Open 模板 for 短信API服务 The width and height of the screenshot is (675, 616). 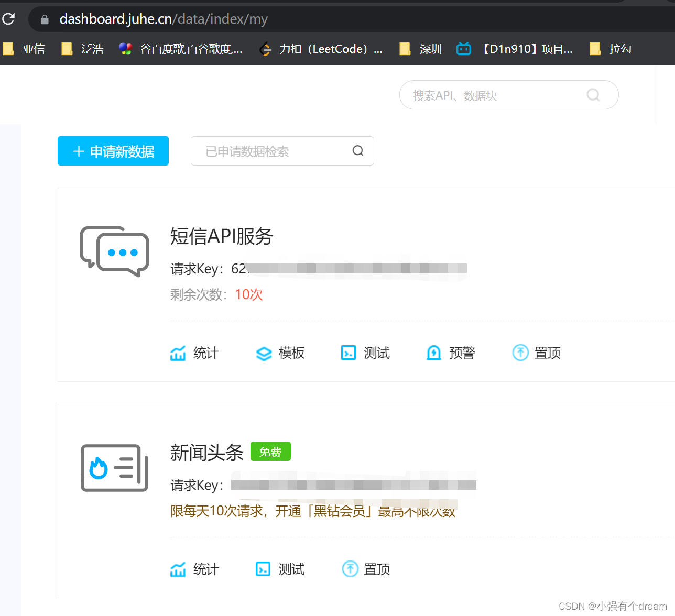click(x=280, y=353)
